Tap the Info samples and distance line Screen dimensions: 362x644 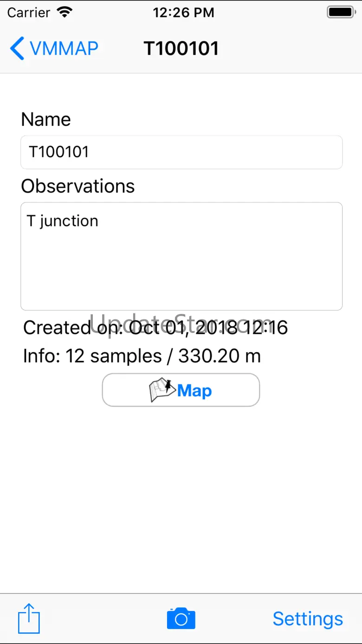(142, 356)
